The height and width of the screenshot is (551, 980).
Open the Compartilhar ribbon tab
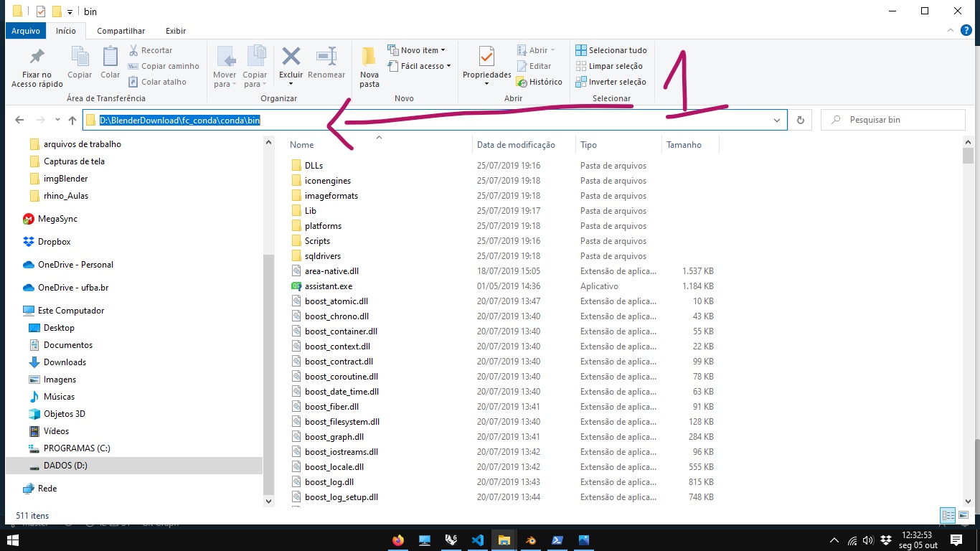pyautogui.click(x=121, y=31)
